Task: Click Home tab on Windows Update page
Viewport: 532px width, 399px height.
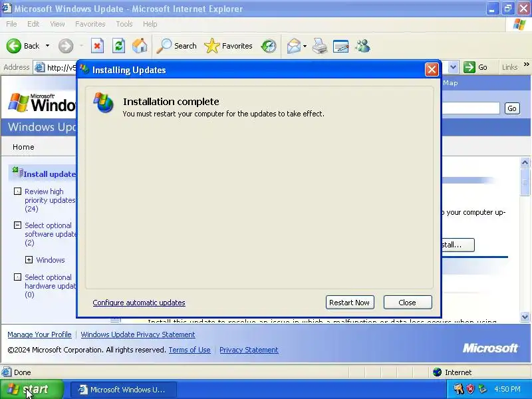Action: click(x=23, y=147)
